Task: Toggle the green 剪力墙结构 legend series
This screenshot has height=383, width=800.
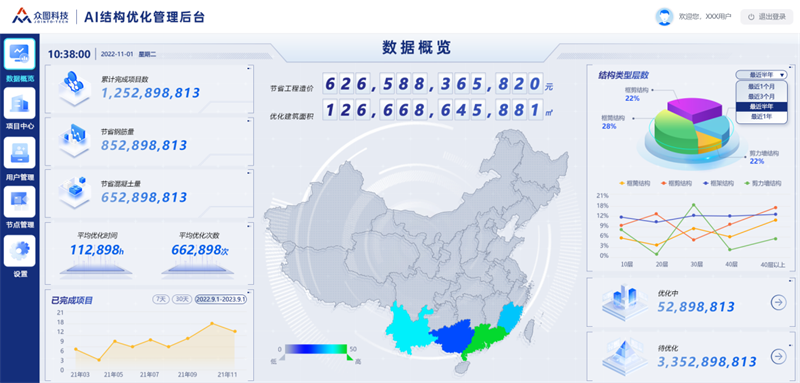Action: pos(762,183)
